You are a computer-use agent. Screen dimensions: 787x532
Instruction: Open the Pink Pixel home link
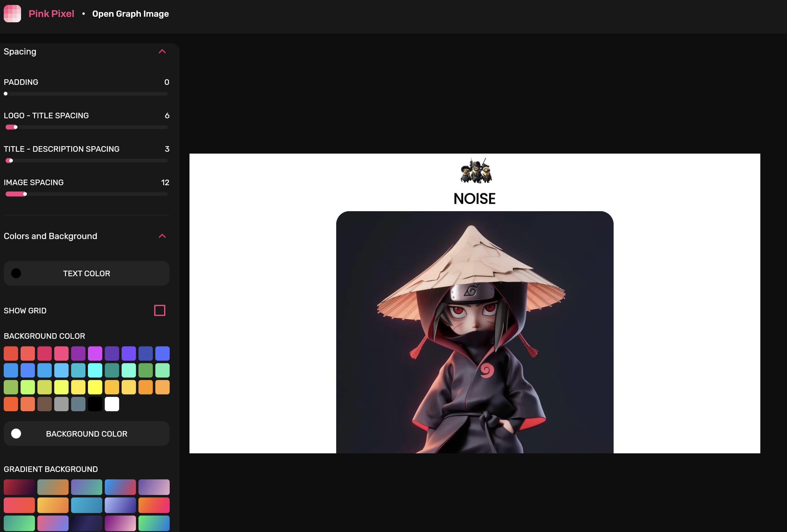pos(51,14)
